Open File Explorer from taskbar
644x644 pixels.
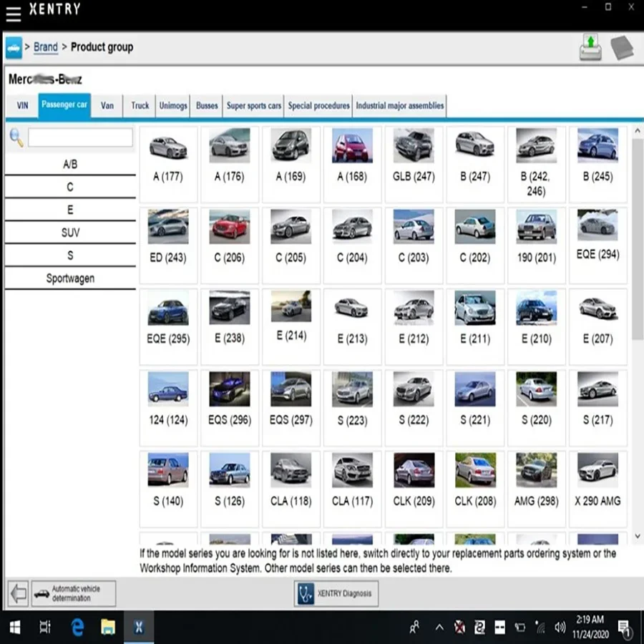coord(108,627)
